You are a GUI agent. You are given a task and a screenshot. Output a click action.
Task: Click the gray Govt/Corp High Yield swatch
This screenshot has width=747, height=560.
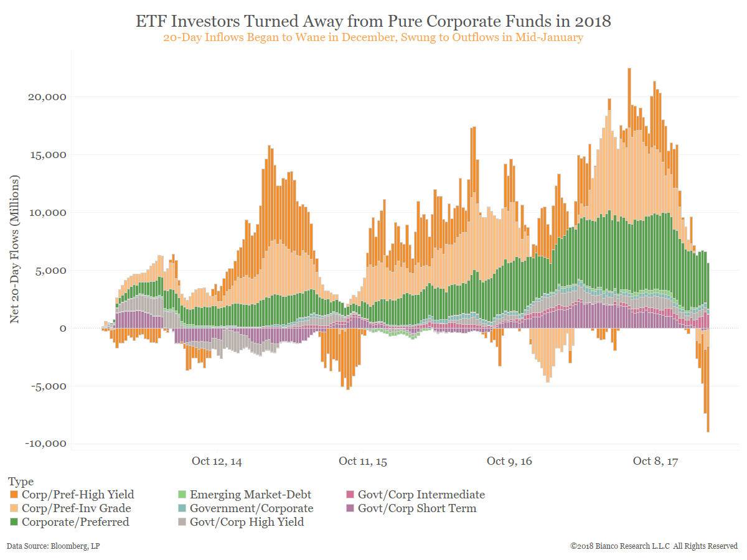click(182, 522)
